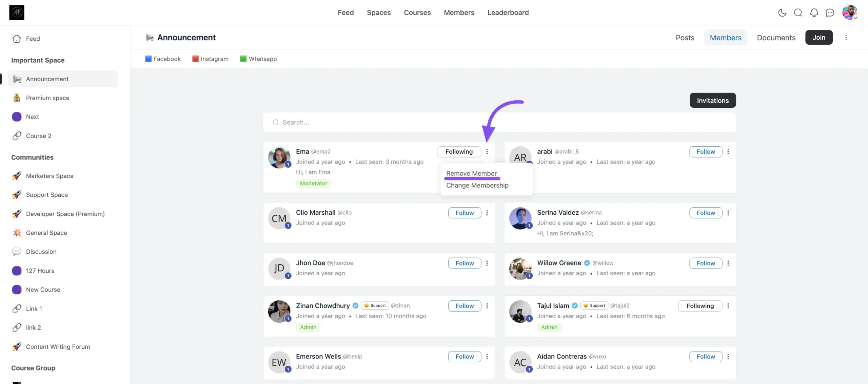Open three-dot menu on Clio Marshall card

(x=487, y=213)
